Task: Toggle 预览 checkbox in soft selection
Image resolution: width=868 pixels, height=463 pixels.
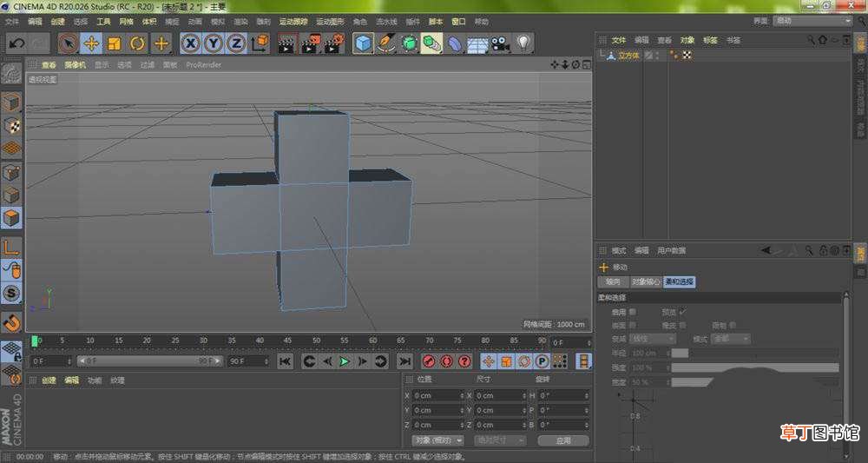Action: tap(682, 312)
